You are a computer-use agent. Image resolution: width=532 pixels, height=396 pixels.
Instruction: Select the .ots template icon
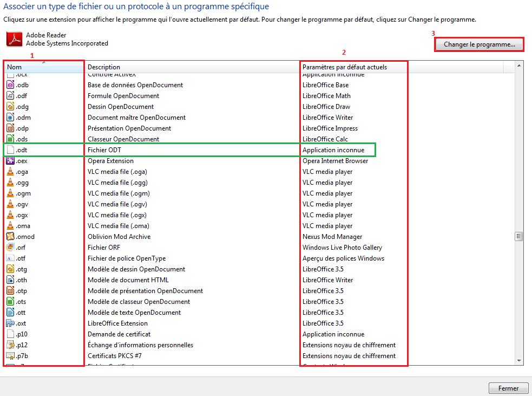click(x=10, y=302)
